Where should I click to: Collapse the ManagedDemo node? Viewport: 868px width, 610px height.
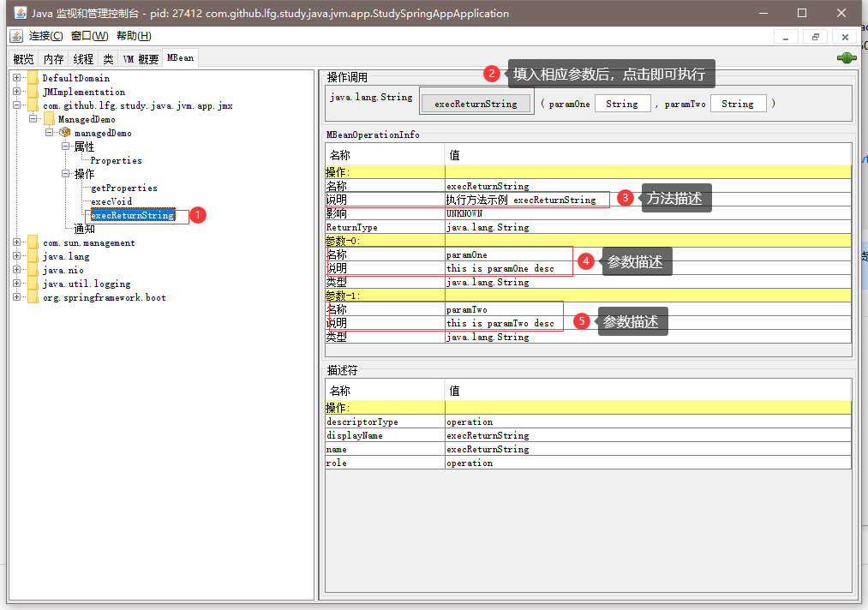pos(33,118)
